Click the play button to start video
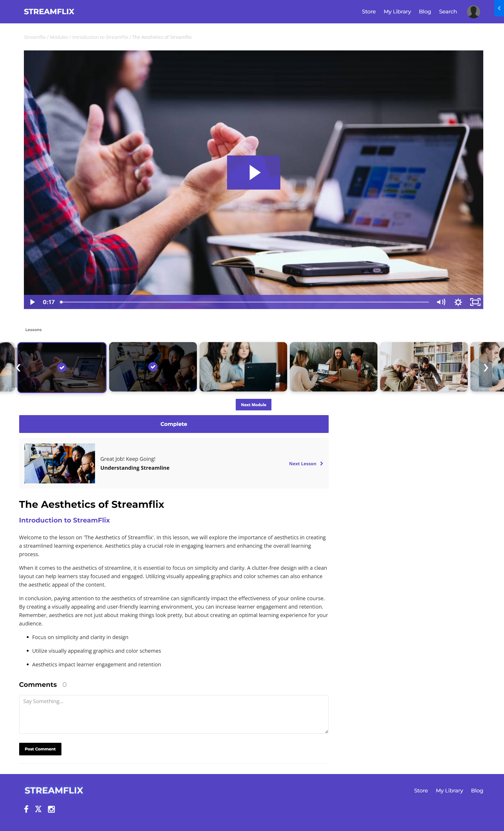This screenshot has height=831, width=504. click(254, 172)
